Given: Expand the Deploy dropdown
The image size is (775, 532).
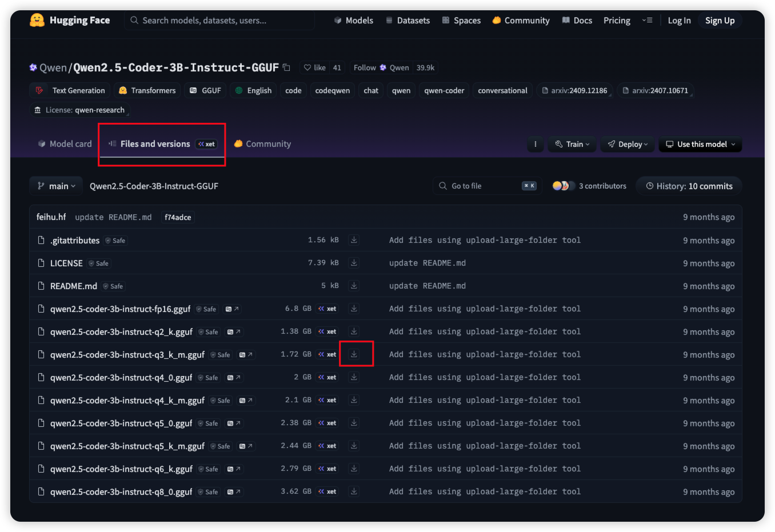Looking at the screenshot, I should [x=628, y=145].
